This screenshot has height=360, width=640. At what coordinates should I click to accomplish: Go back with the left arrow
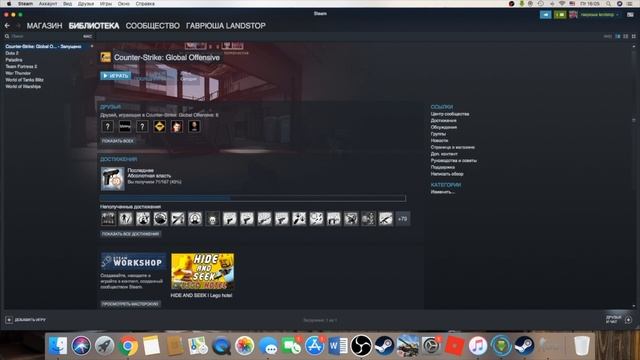coord(7,26)
